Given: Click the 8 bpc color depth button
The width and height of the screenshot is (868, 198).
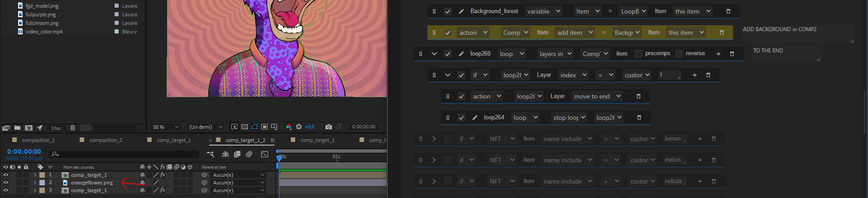Looking at the screenshot, I should (56, 128).
